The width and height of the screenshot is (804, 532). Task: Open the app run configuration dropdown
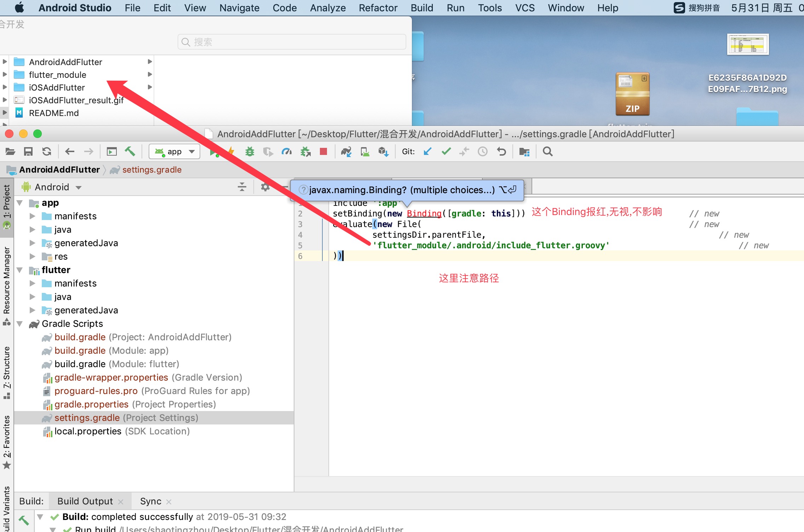[174, 152]
